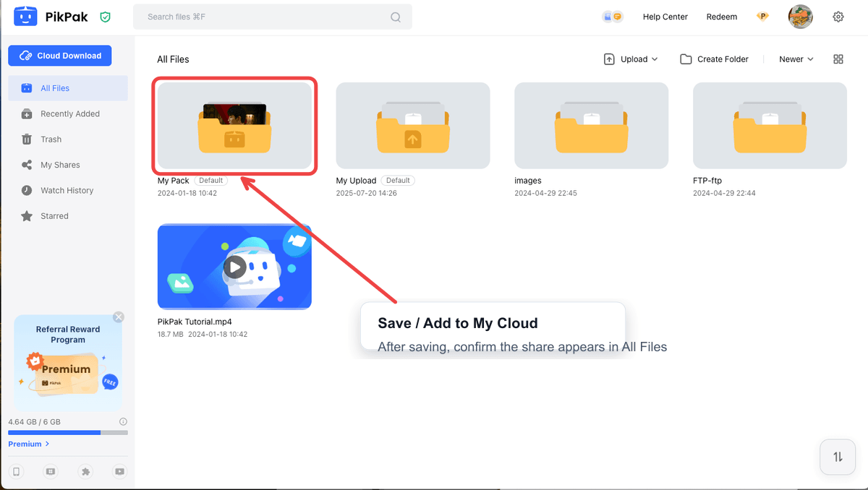Image resolution: width=868 pixels, height=490 pixels.
Task: Click the green shield security icon
Action: [106, 17]
